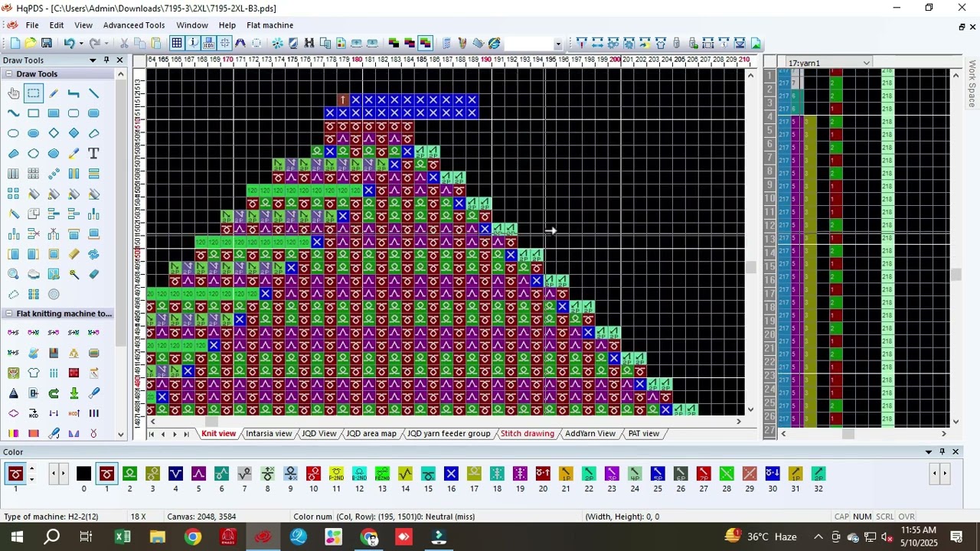This screenshot has width=980, height=551.
Task: Jump to last view tab with arrow
Action: coord(186,434)
